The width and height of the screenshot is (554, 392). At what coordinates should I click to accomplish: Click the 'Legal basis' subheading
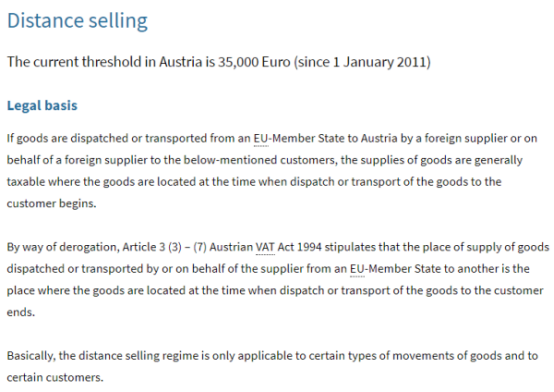point(42,105)
